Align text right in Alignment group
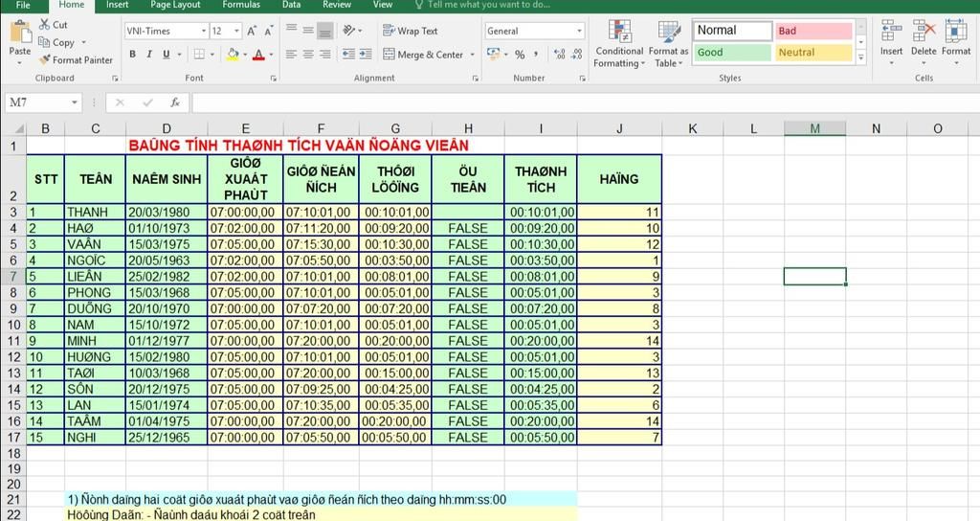980x521 pixels. 325,55
